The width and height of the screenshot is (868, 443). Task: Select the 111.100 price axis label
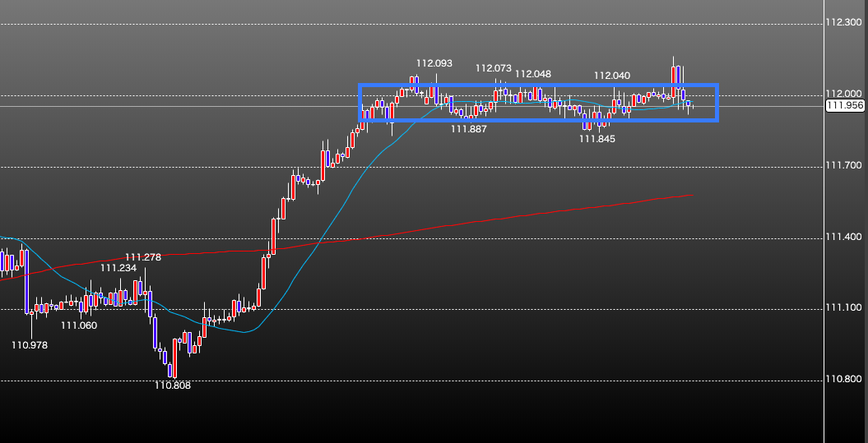pyautogui.click(x=843, y=307)
